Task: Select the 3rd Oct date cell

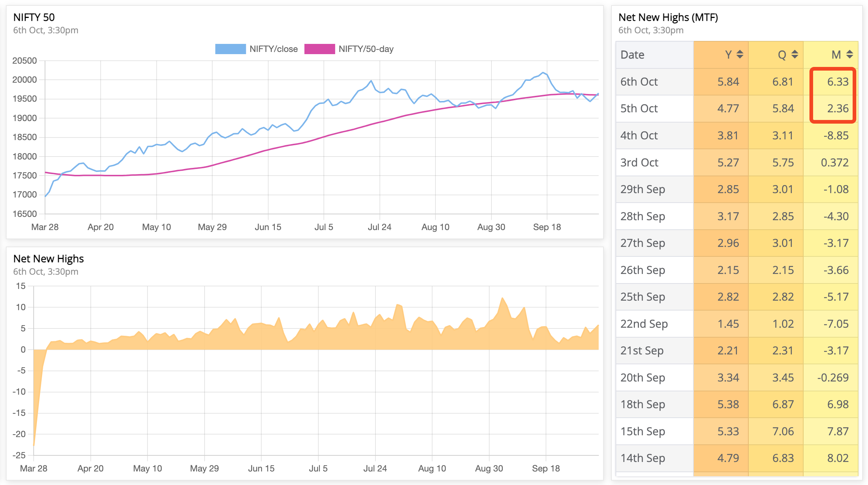Action: [655, 162]
